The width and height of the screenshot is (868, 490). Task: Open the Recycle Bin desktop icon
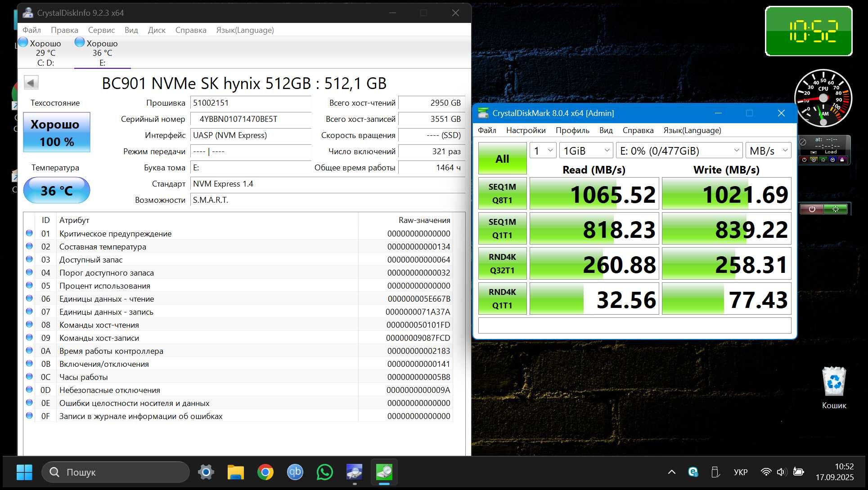[x=834, y=388]
